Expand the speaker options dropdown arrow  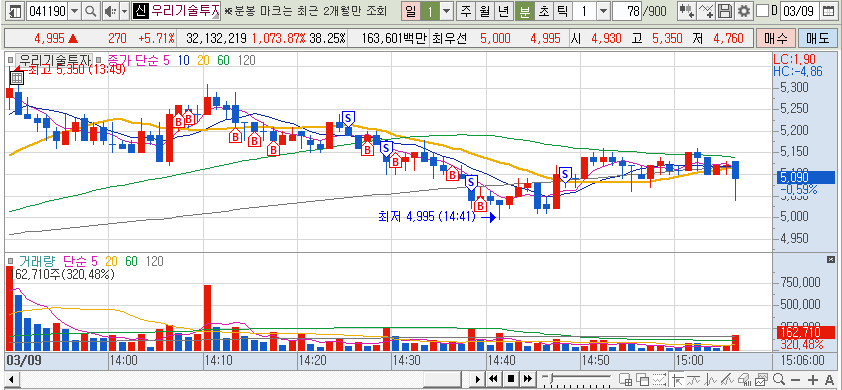pos(124,10)
